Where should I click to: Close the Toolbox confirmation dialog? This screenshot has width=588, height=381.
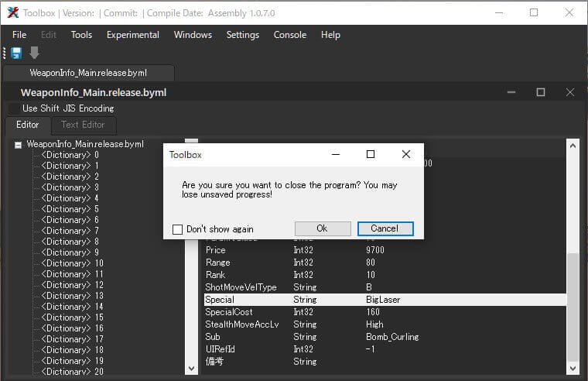click(x=405, y=154)
